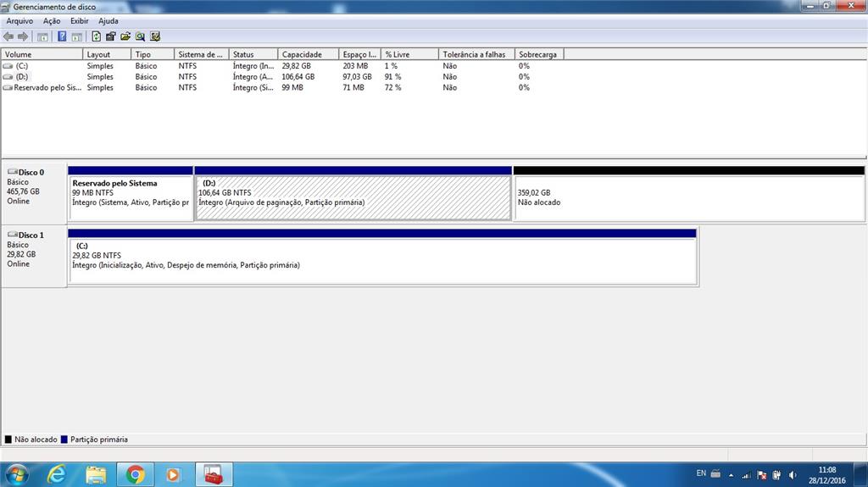Open the Arquivo menu
868x487 pixels.
point(19,21)
